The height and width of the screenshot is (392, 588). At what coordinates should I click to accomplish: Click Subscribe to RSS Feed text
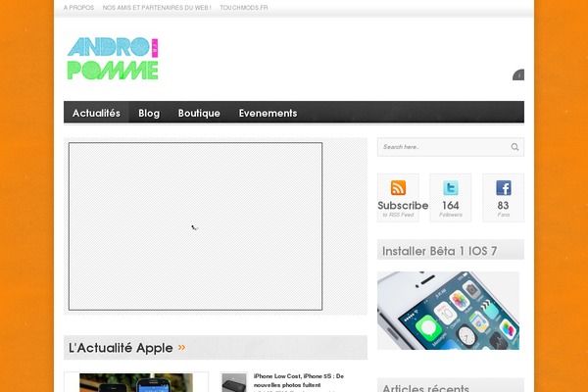(x=403, y=209)
